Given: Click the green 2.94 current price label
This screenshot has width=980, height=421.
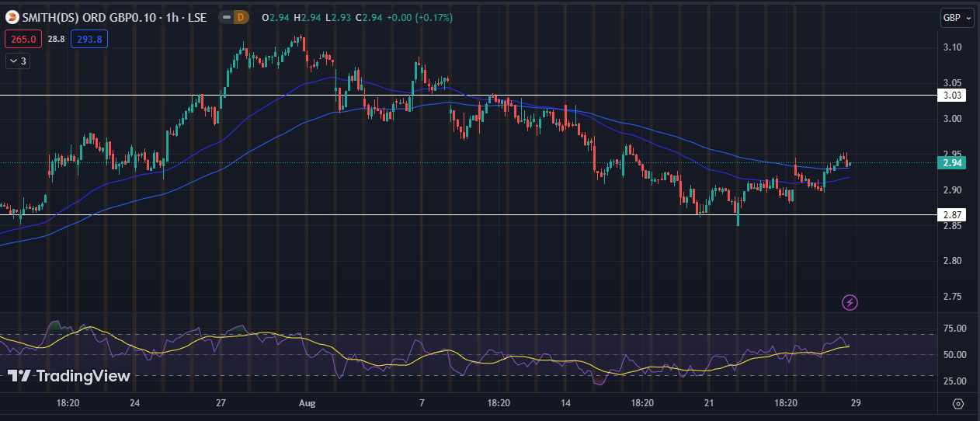Looking at the screenshot, I should (x=951, y=163).
